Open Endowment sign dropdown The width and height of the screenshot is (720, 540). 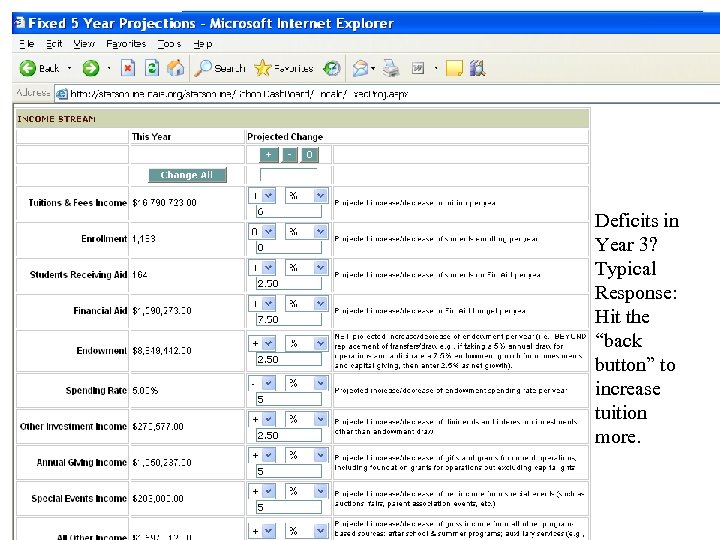point(262,343)
